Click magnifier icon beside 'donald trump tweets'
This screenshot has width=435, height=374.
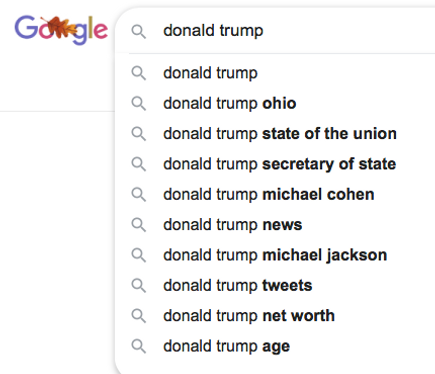coord(138,286)
